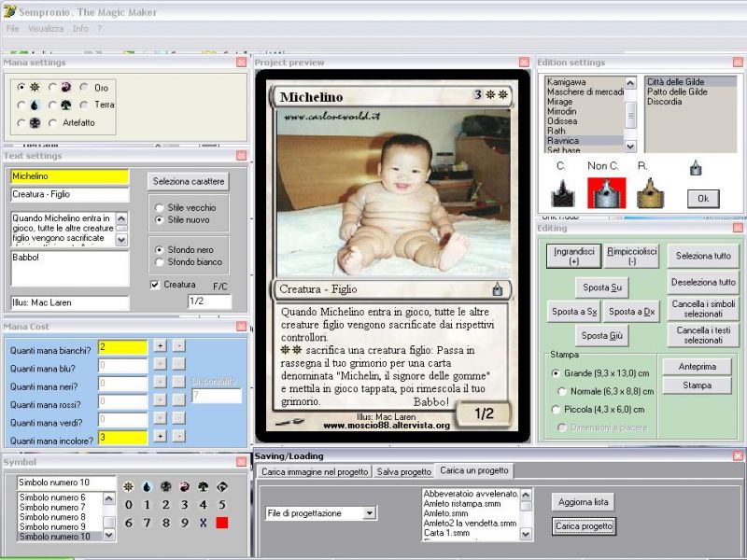
Task: Pick the number 4 mana symbol
Action: tap(204, 505)
